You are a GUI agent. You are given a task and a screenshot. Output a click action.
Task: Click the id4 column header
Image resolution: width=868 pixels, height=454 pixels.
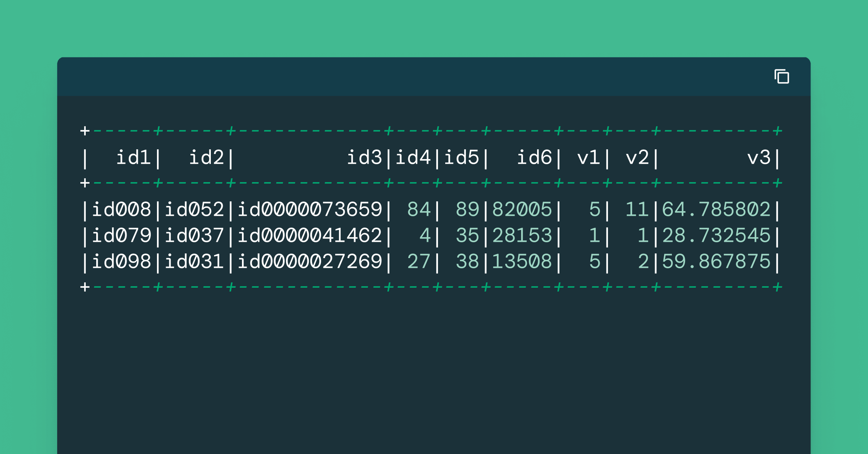pos(413,158)
